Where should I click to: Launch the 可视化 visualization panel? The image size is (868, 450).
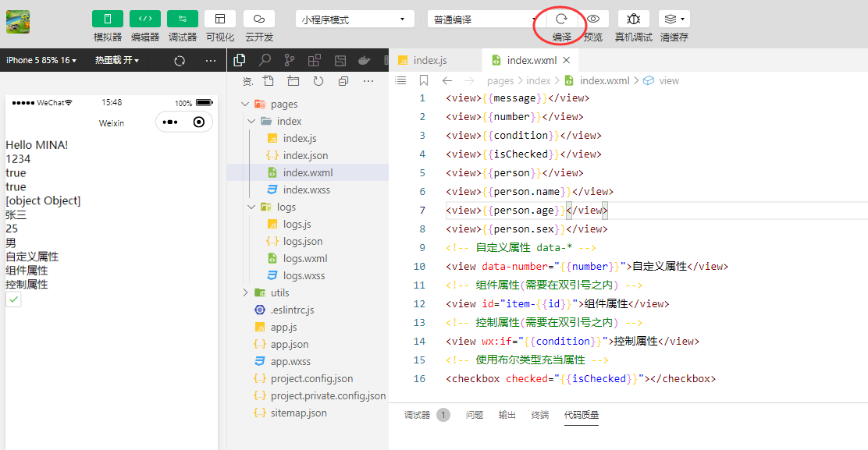coord(219,19)
